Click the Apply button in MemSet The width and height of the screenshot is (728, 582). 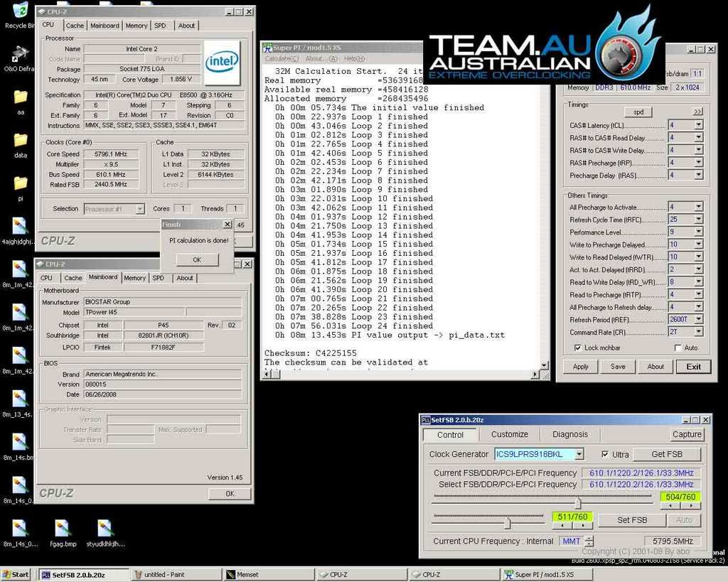pyautogui.click(x=580, y=367)
